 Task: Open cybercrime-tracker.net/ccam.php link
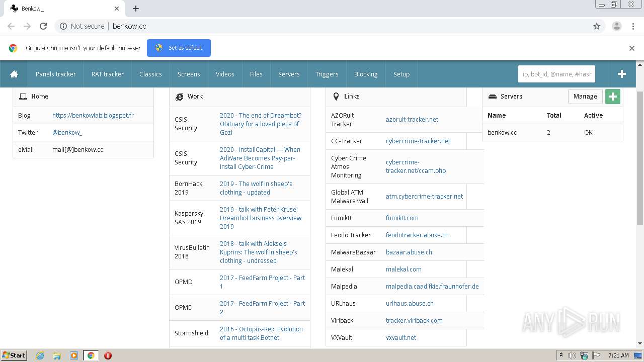click(x=416, y=166)
